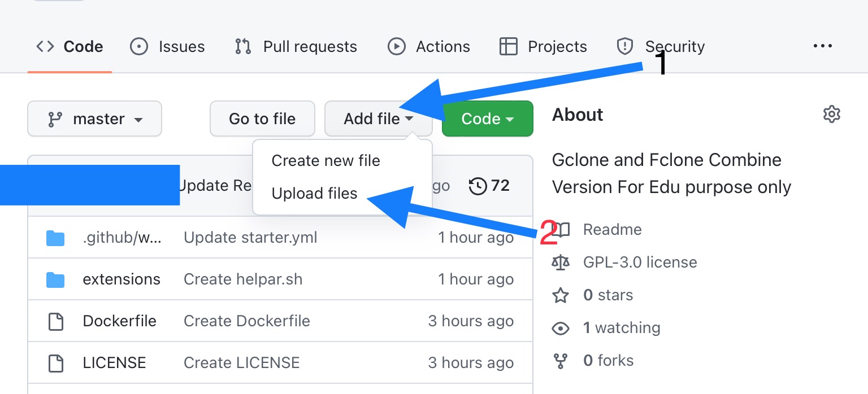Select Create new file menu option
This screenshot has width=868, height=394.
tap(325, 161)
